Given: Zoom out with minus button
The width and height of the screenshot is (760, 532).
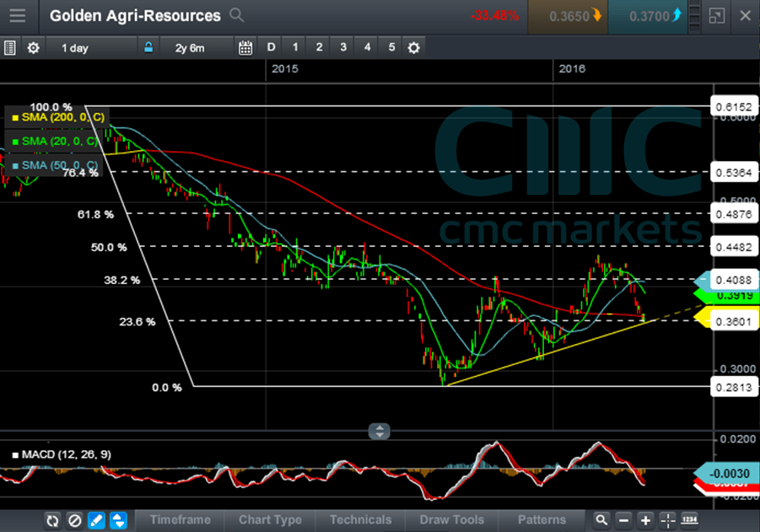Looking at the screenshot, I should point(624,520).
